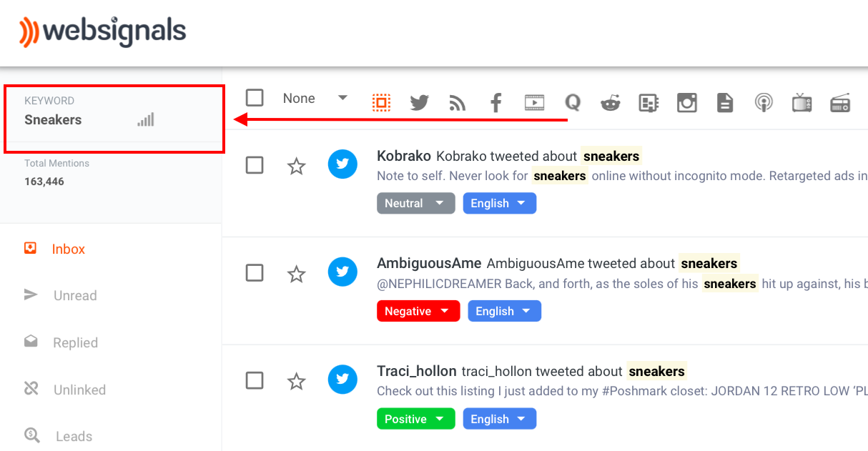The image size is (868, 451).
Task: Filter mentions by Twitter in toolbar
Action: pos(419,103)
